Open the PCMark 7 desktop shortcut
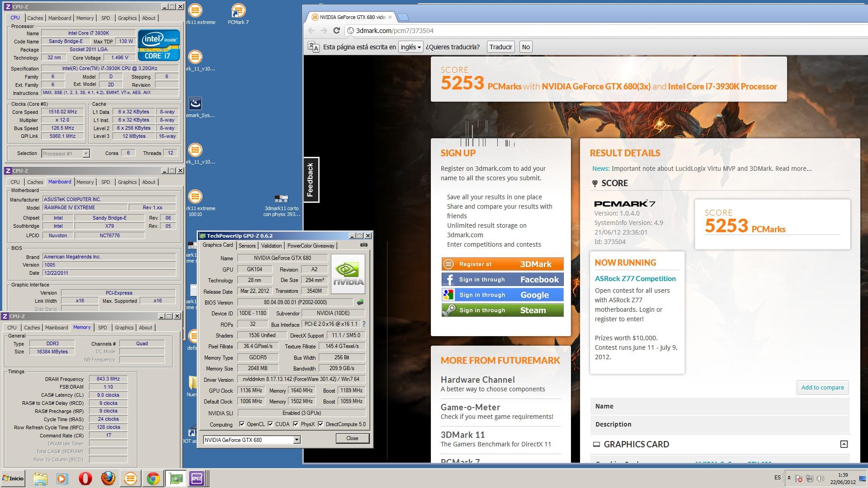This screenshot has height=488, width=868. click(238, 14)
